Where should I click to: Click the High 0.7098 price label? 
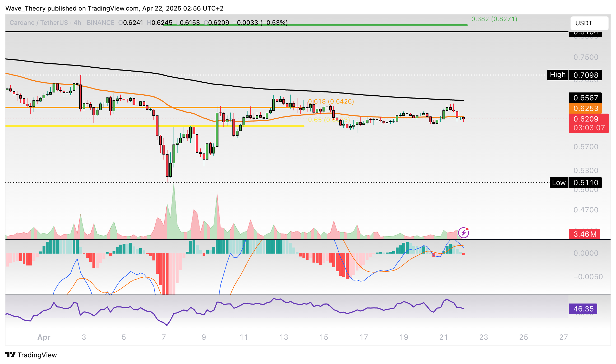pyautogui.click(x=574, y=75)
